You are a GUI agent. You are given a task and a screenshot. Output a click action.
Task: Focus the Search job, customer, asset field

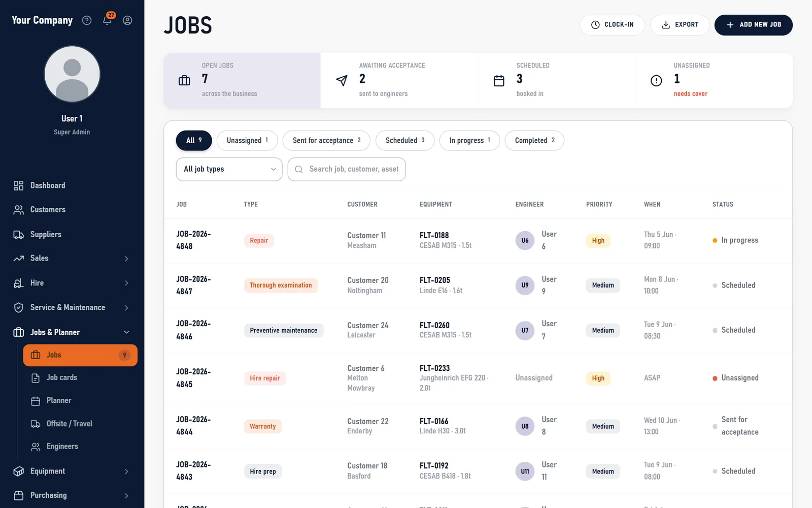click(x=347, y=169)
